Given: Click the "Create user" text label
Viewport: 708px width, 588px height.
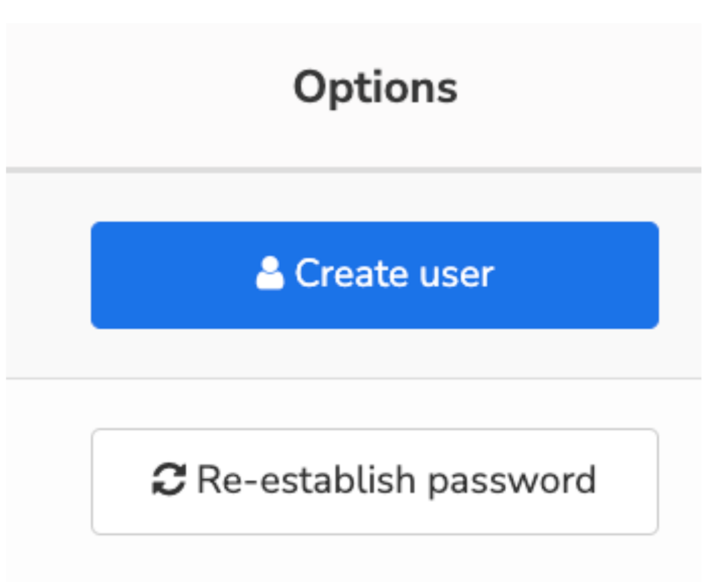Looking at the screenshot, I should (x=395, y=273).
